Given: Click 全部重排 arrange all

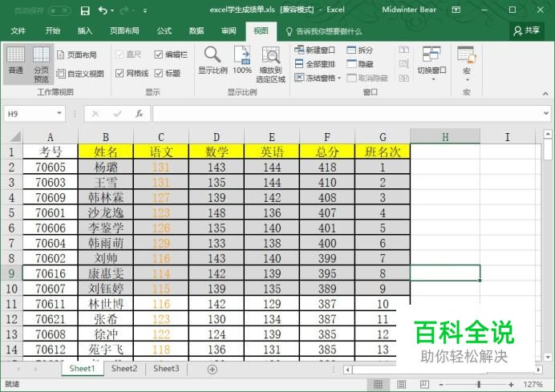Looking at the screenshot, I should pyautogui.click(x=314, y=64).
